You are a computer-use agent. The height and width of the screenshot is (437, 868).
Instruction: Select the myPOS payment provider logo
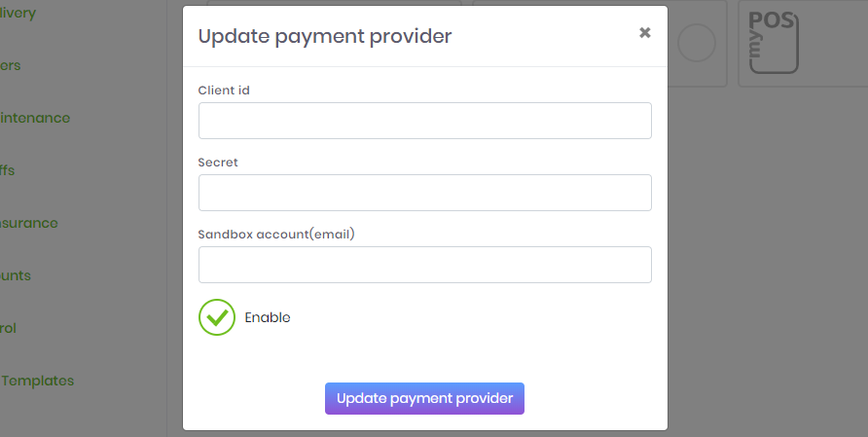(774, 43)
